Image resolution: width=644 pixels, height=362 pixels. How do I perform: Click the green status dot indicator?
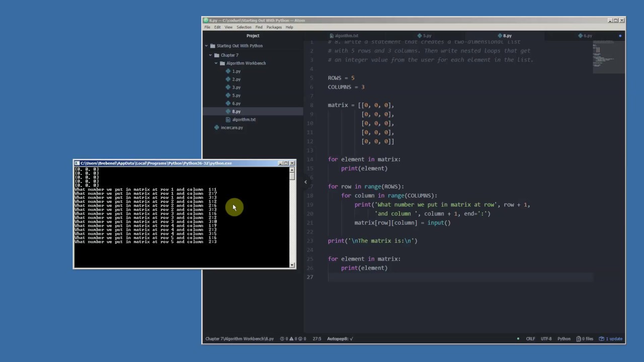click(518, 339)
